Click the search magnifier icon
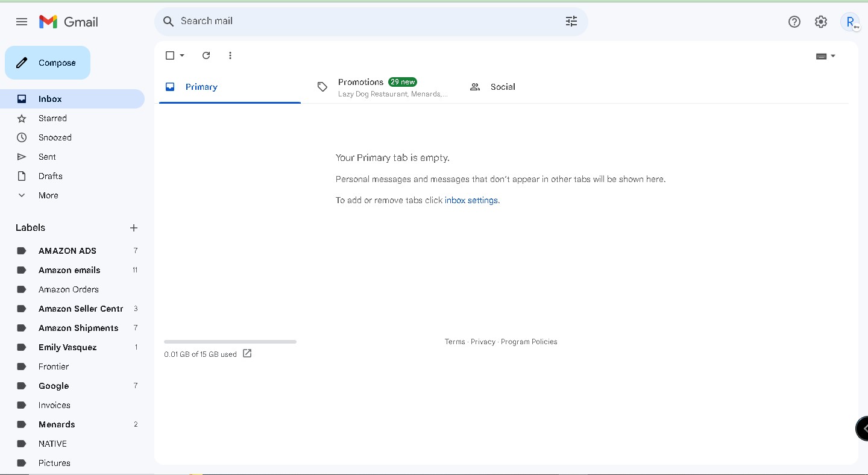Image resolution: width=868 pixels, height=475 pixels. point(169,21)
